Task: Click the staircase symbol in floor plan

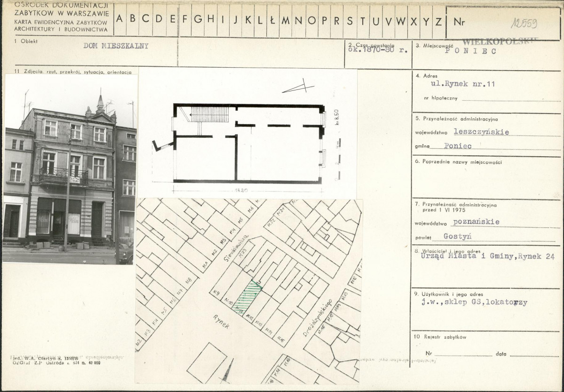Action: coord(209,114)
